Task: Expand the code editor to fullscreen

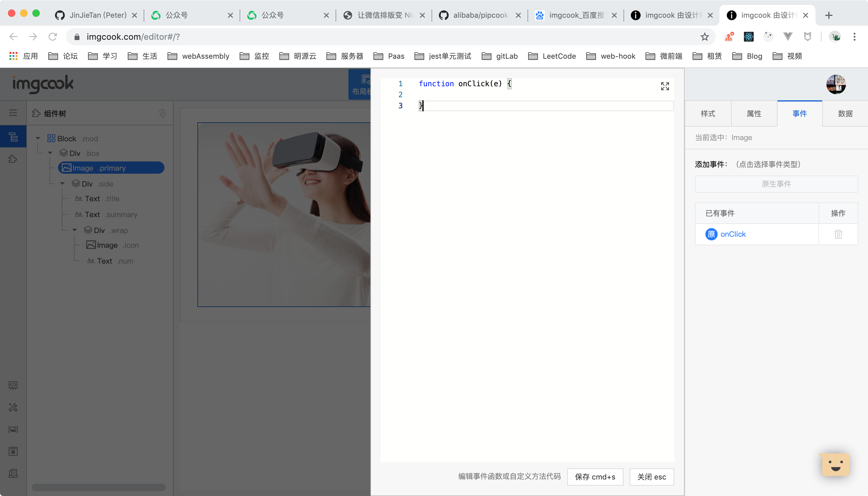Action: click(665, 86)
